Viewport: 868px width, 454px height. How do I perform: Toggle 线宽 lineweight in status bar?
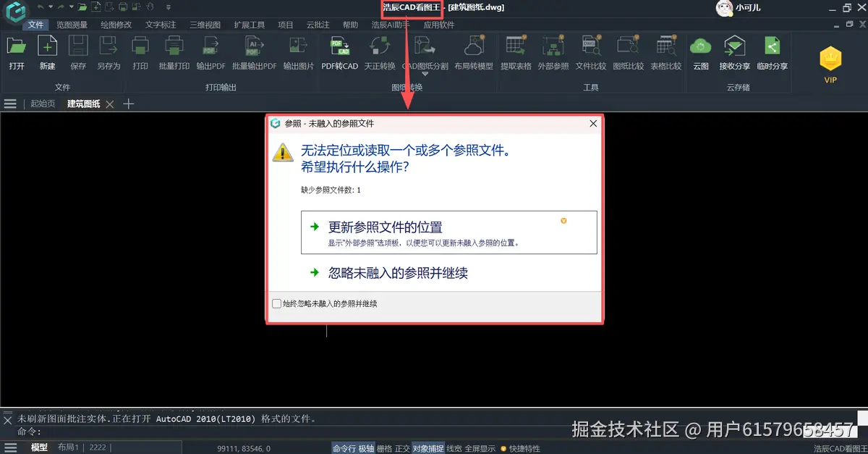454,448
